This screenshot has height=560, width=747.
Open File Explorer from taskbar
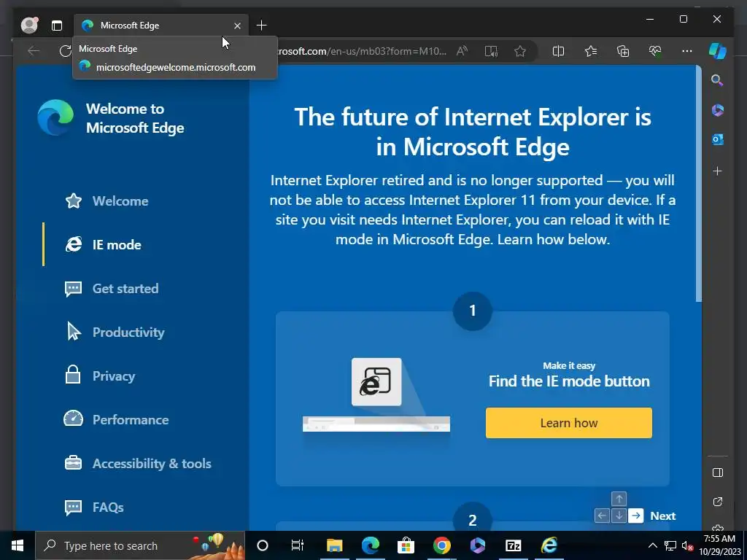point(334,545)
